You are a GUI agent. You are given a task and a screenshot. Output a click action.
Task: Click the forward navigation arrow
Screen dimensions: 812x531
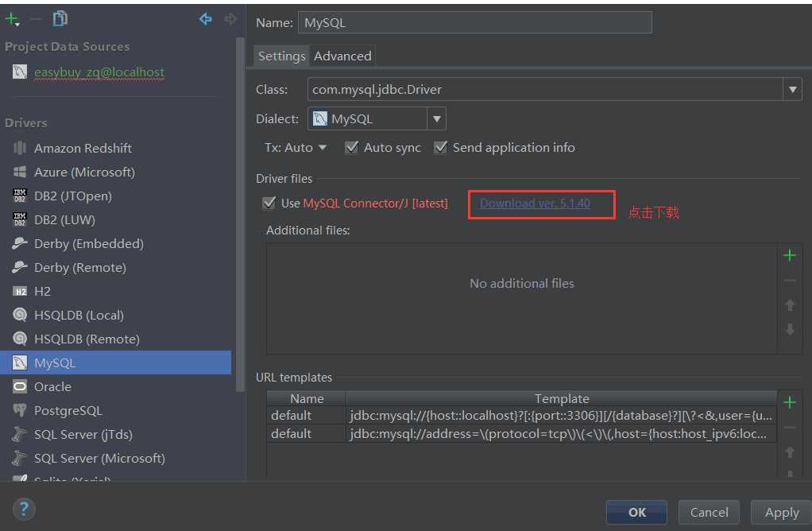tap(230, 19)
